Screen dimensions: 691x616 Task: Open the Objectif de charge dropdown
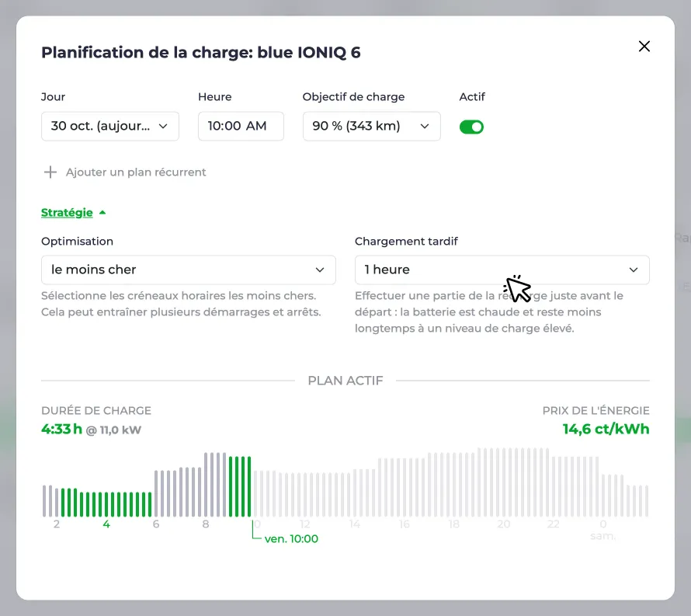point(371,126)
